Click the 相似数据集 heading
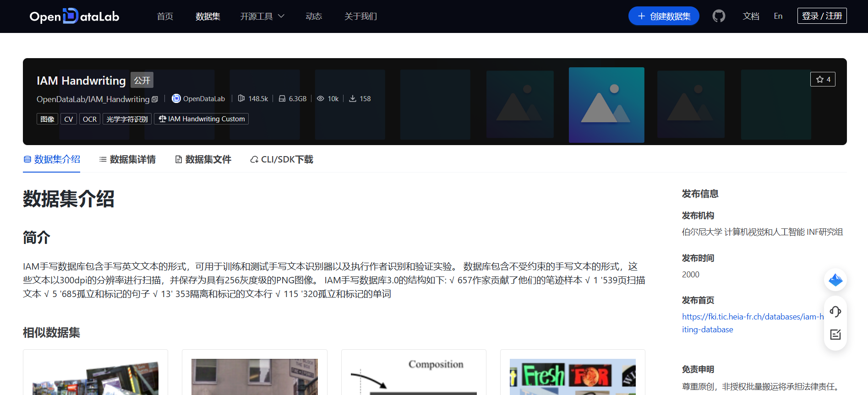The height and width of the screenshot is (395, 868). coord(51,333)
